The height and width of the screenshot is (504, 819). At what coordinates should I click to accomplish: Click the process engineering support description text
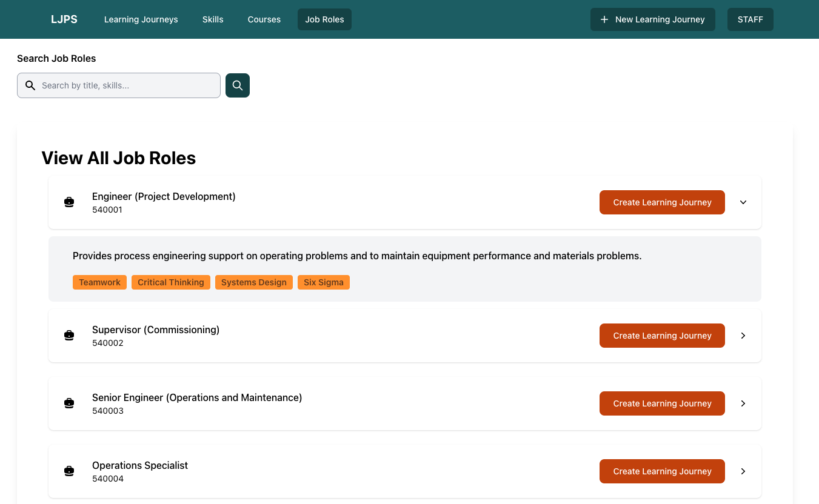(x=357, y=256)
